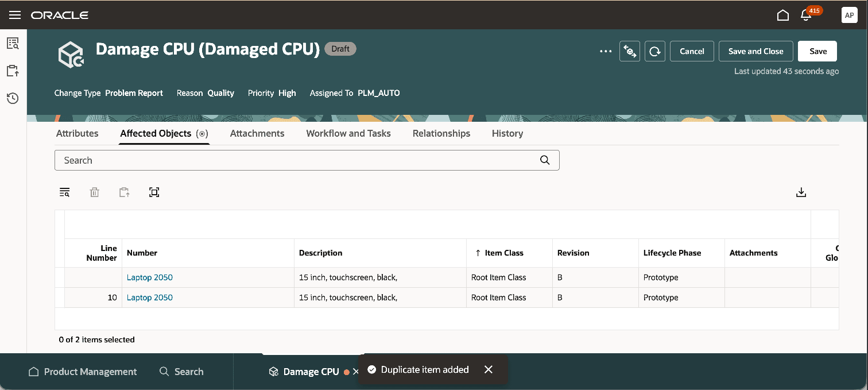868x390 pixels.
Task: Open the history panel in the left sidebar
Action: click(12, 98)
